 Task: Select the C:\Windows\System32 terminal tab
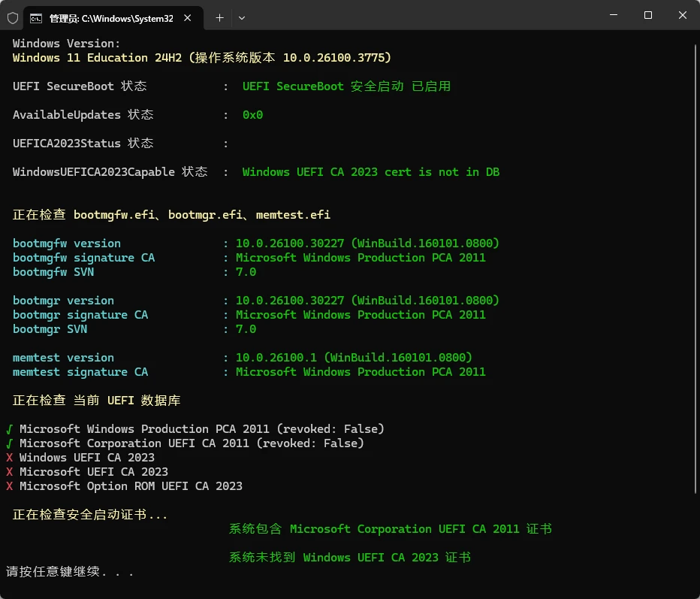(x=113, y=18)
